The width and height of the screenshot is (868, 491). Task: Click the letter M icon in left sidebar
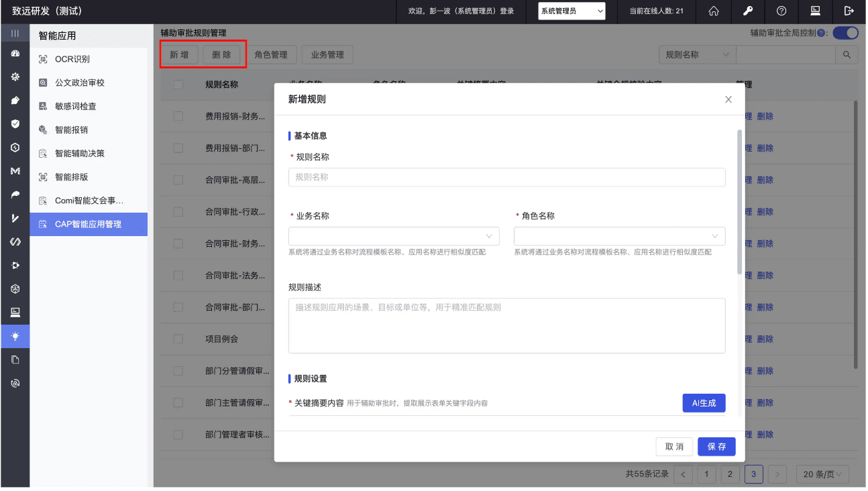15,171
